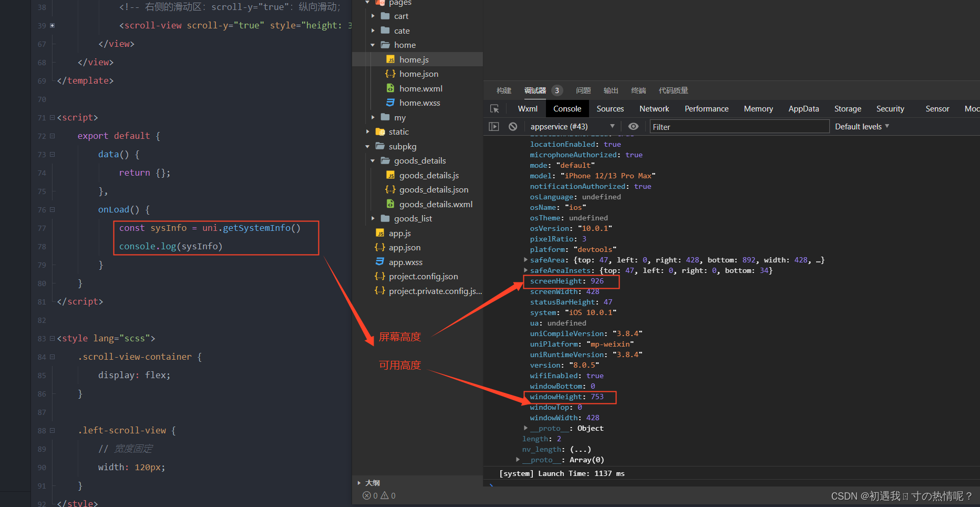Expand the 大纲 outline section
This screenshot has width=980, height=507.
click(359, 483)
